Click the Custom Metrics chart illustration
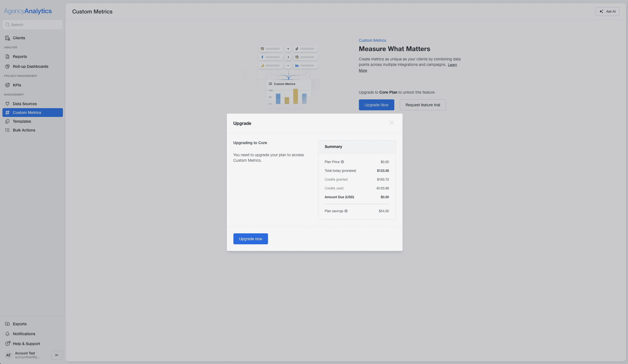 point(288,94)
